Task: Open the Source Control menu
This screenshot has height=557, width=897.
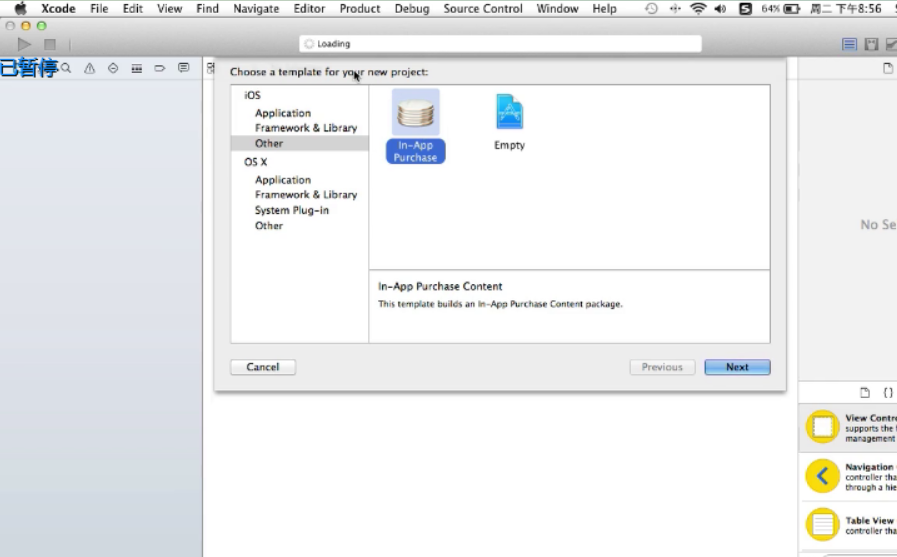Action: coord(483,9)
